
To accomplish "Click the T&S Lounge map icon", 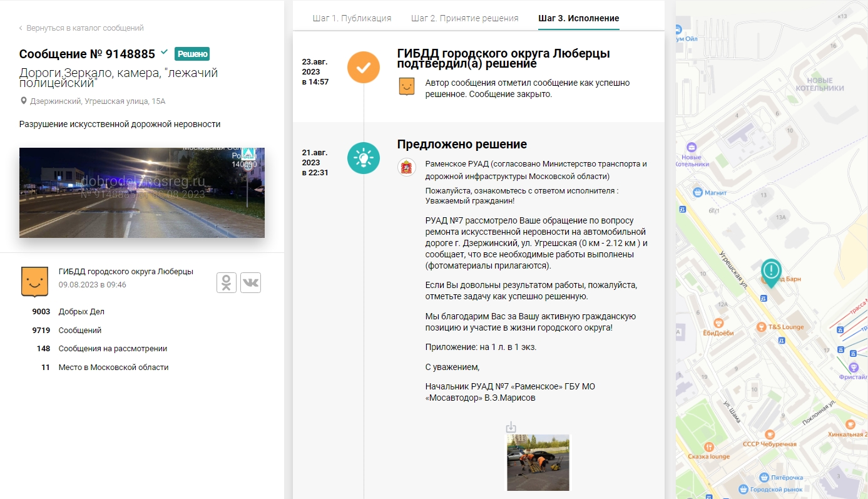I will click(x=761, y=327).
